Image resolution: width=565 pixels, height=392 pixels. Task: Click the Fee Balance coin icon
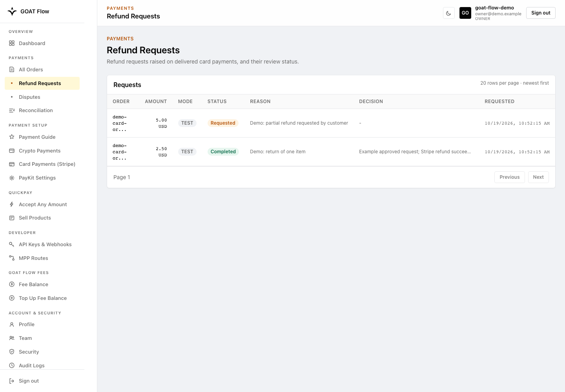[x=12, y=284]
